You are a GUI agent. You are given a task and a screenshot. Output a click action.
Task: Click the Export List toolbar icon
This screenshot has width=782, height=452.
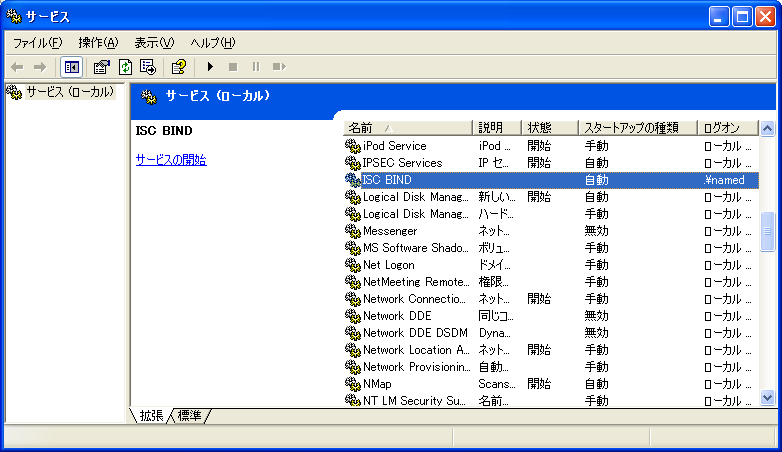point(148,67)
